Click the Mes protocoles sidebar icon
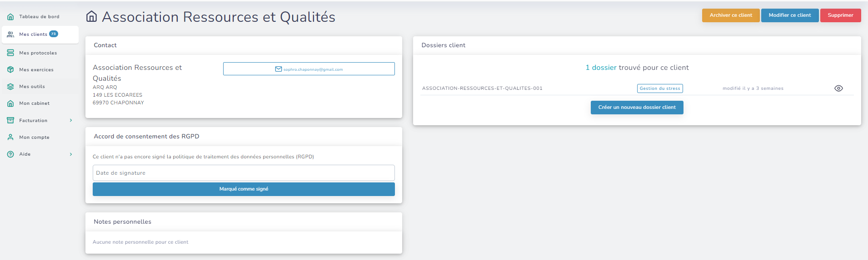868x260 pixels. pyautogui.click(x=10, y=53)
